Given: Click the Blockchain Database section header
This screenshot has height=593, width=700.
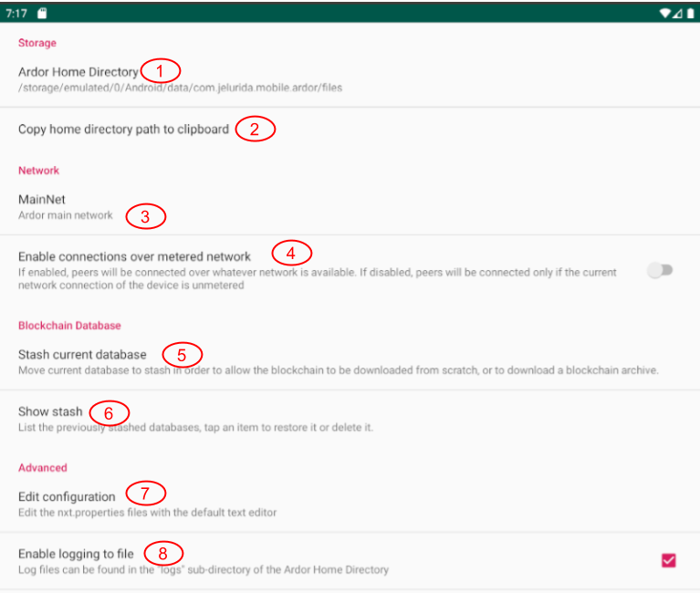Looking at the screenshot, I should [x=69, y=325].
